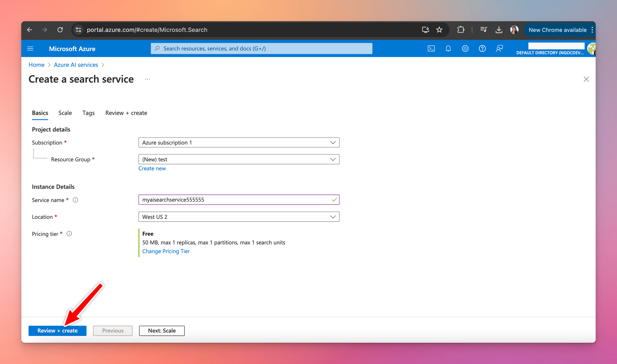Open Chrome three-dot menu
The image size is (617, 364).
(x=592, y=30)
